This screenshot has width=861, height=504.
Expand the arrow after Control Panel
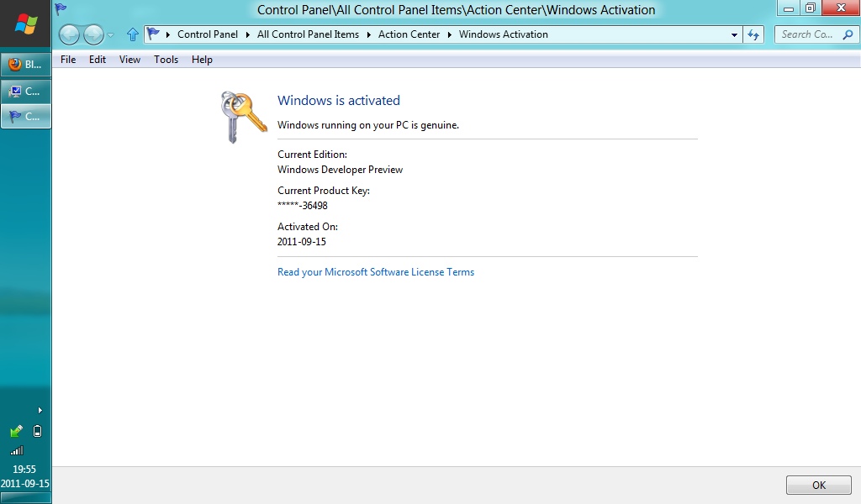248,34
